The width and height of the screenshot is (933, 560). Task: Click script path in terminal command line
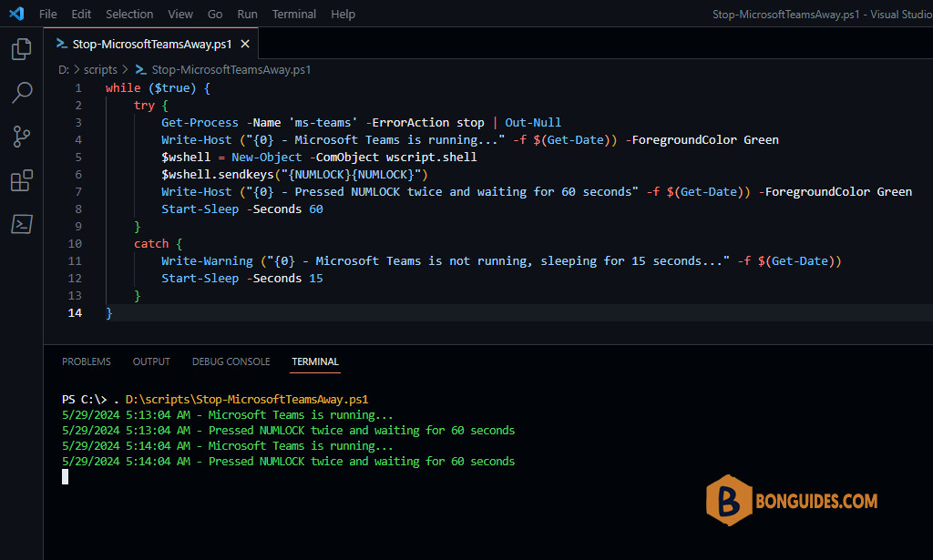click(247, 400)
